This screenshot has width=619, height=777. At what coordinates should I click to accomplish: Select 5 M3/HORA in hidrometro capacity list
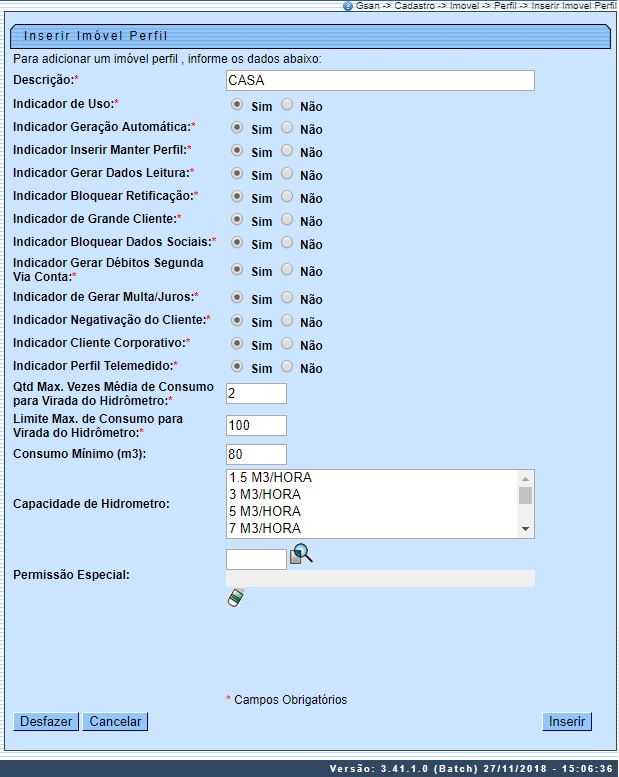[x=370, y=511]
